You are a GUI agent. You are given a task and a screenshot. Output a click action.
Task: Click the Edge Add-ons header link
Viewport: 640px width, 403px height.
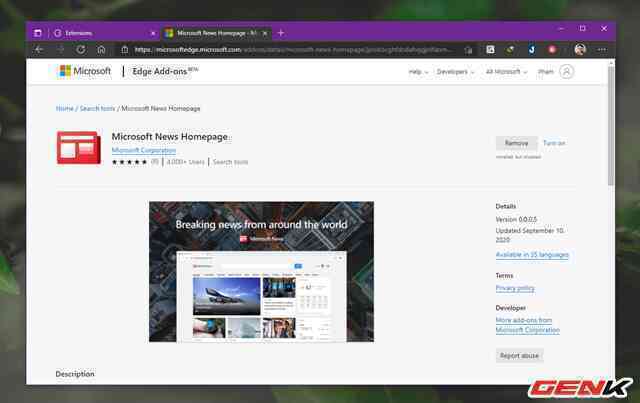[x=165, y=71]
